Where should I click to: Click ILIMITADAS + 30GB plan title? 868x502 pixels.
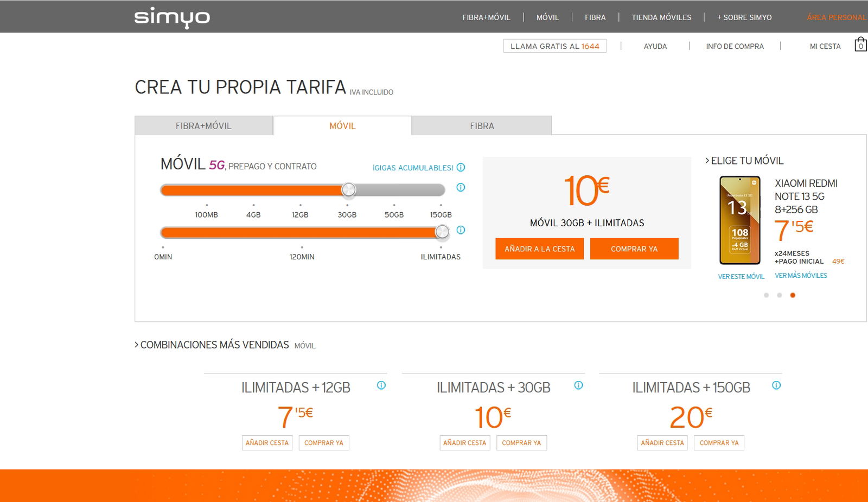[x=494, y=387]
